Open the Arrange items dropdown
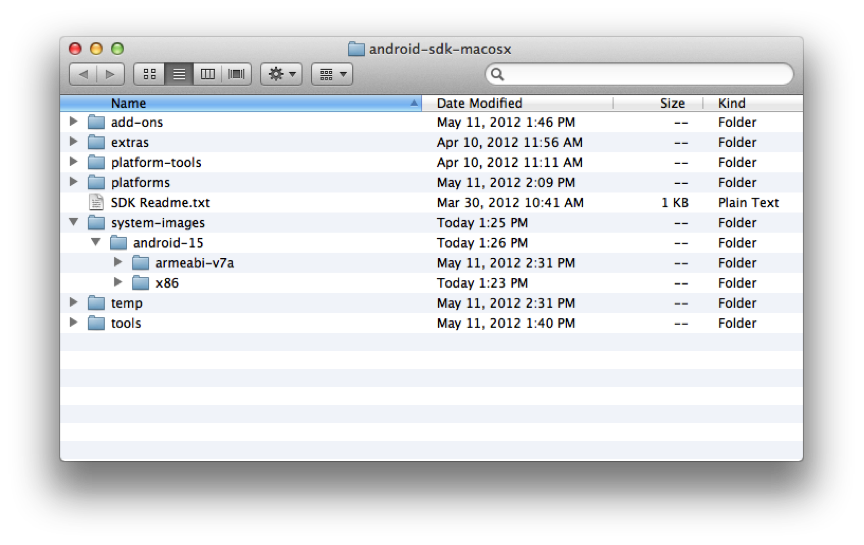This screenshot has width=864, height=545. (331, 74)
